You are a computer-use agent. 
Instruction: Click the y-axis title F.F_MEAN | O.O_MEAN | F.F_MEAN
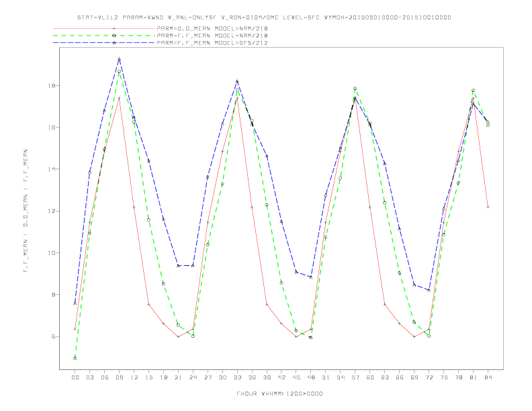[26, 211]
